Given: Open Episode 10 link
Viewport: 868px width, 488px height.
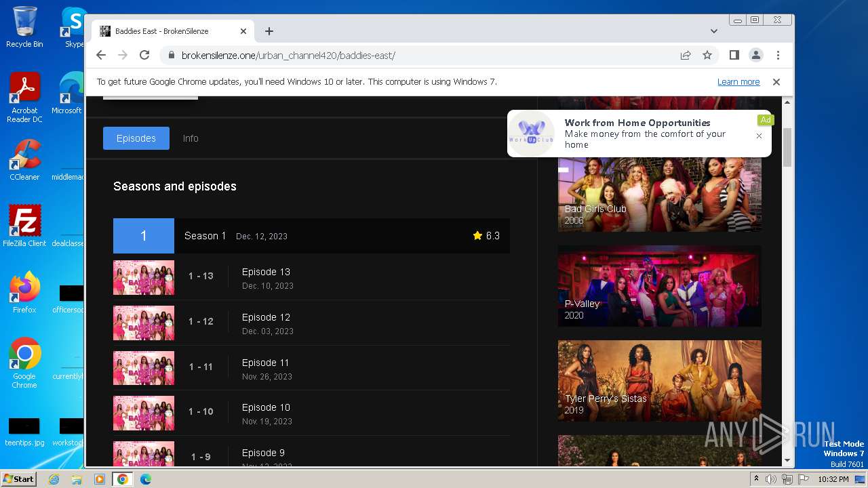Looking at the screenshot, I should coord(266,407).
